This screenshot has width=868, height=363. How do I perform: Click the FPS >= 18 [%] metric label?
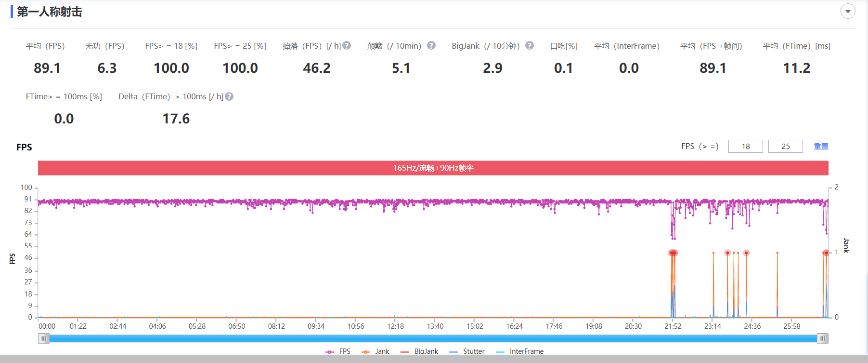pos(171,46)
